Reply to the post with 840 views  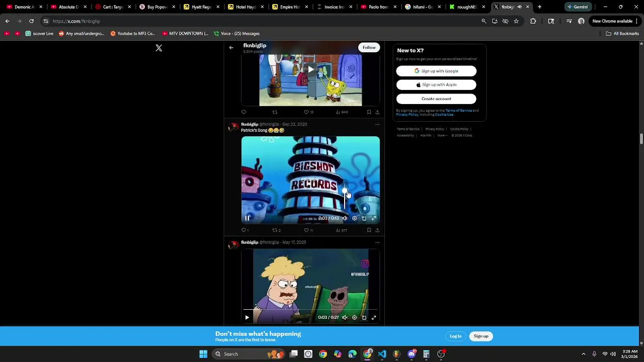click(x=244, y=112)
